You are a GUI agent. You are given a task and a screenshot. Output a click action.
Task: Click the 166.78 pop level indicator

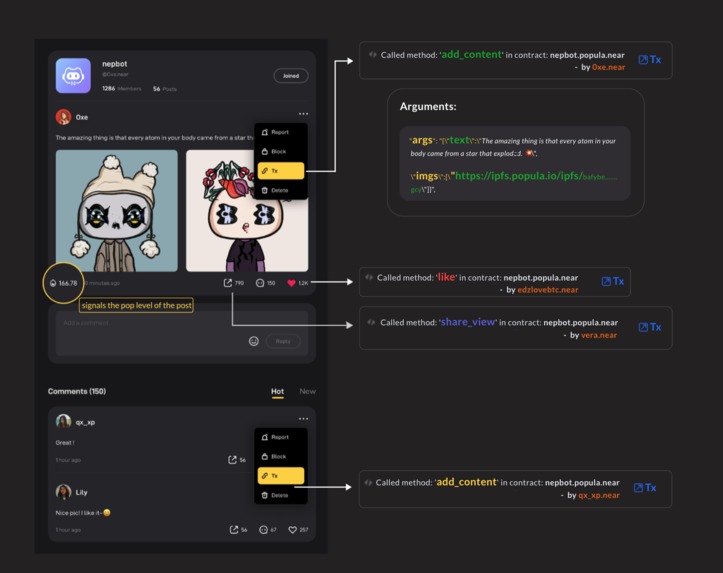click(x=64, y=283)
